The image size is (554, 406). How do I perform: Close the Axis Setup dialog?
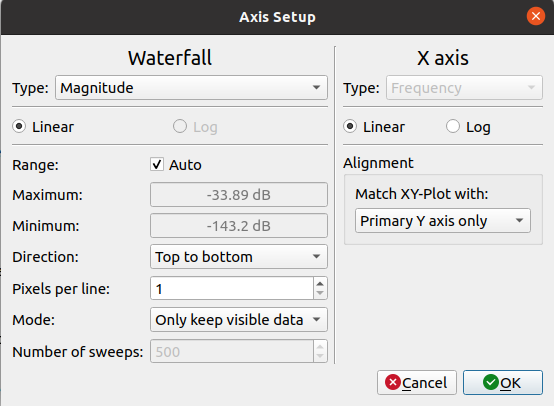pyautogui.click(x=536, y=16)
